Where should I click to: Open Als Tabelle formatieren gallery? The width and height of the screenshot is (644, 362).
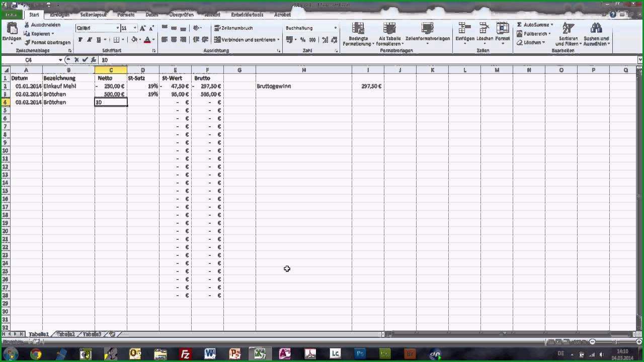point(390,34)
